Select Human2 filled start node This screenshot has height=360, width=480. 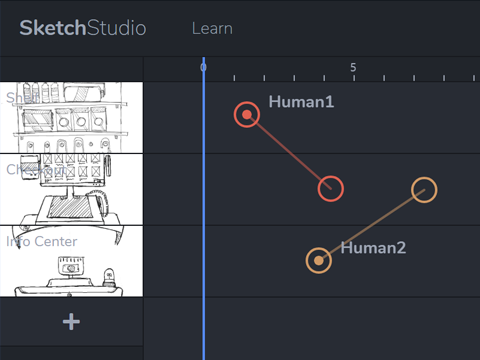coord(319,260)
